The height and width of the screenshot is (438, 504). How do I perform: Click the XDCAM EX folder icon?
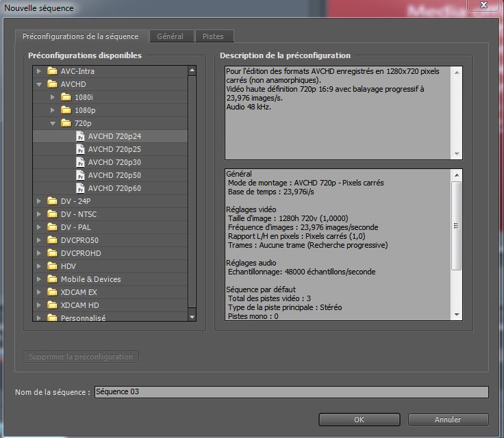52,292
